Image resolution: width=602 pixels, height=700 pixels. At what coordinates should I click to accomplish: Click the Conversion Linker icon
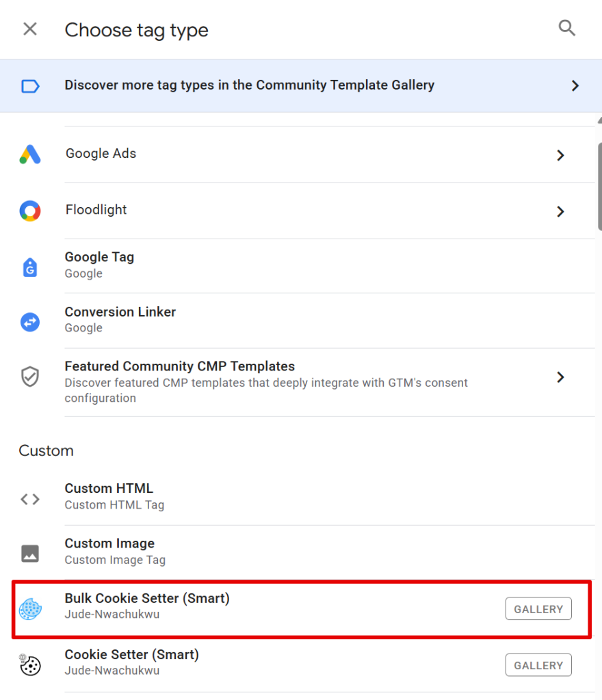[x=30, y=322]
